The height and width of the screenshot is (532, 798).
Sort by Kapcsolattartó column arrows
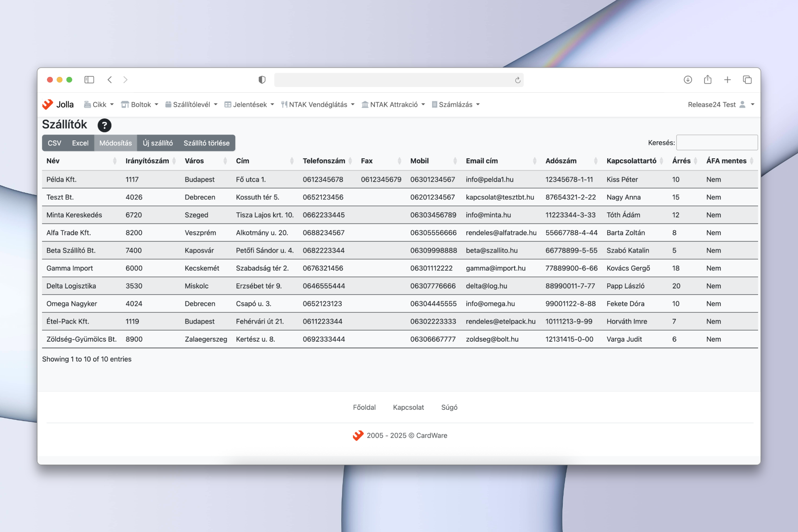tap(662, 161)
